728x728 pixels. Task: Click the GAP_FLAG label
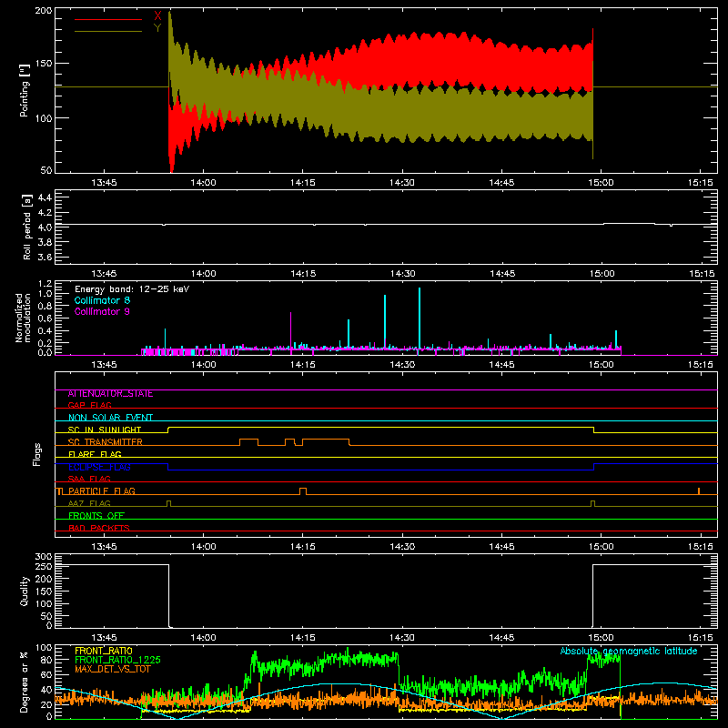90,405
